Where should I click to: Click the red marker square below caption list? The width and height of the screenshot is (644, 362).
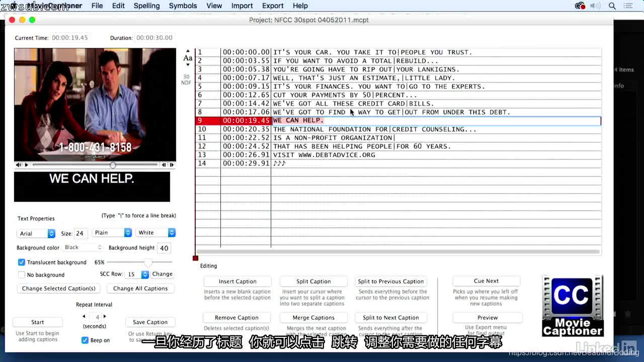pos(196,258)
